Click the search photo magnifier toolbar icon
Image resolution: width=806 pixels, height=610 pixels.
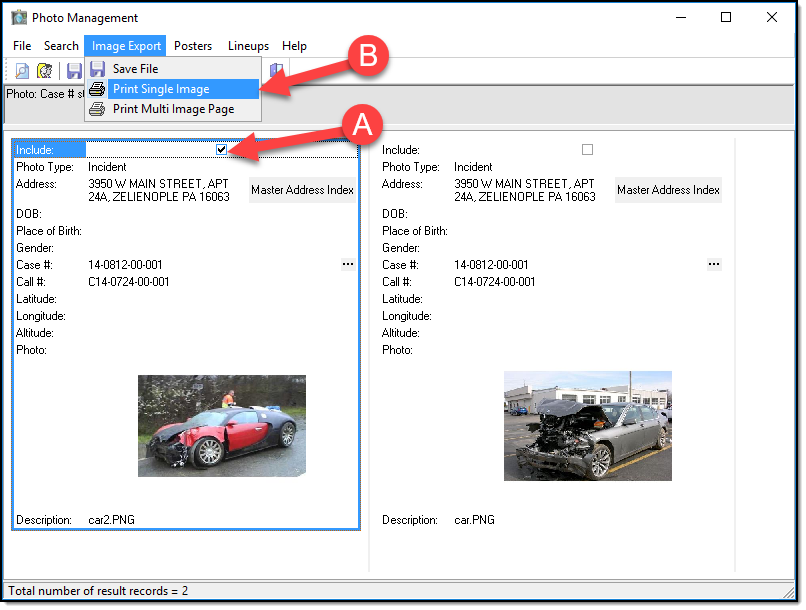pos(22,71)
